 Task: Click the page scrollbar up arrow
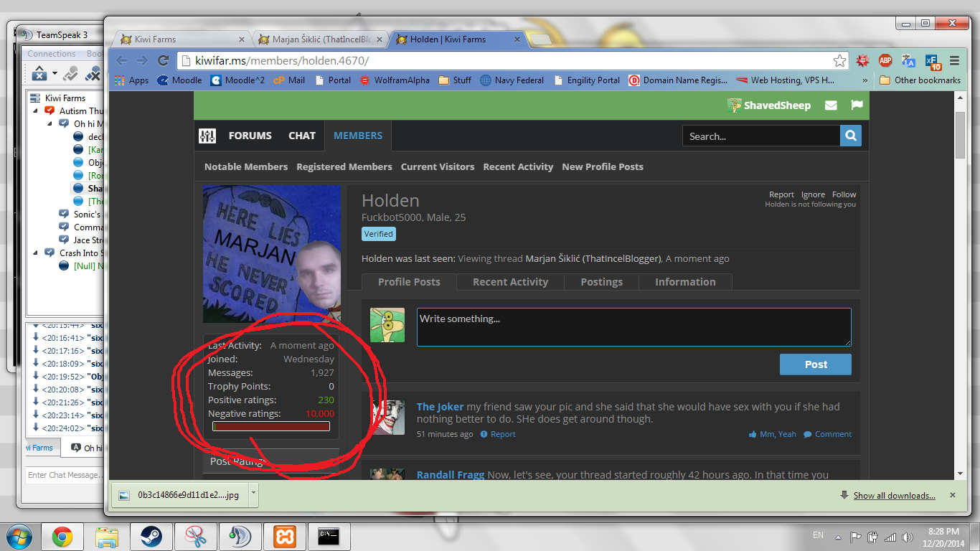click(x=960, y=98)
